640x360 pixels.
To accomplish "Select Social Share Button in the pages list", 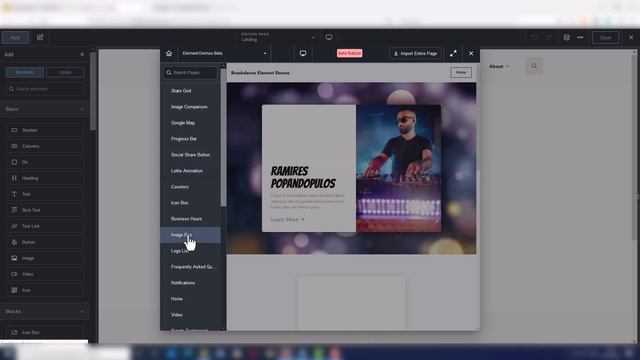I will (x=190, y=155).
